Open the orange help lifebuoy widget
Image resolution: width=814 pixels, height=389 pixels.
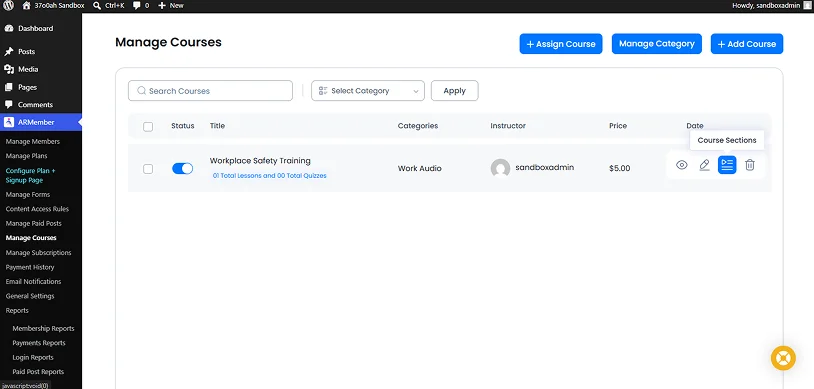(x=783, y=358)
